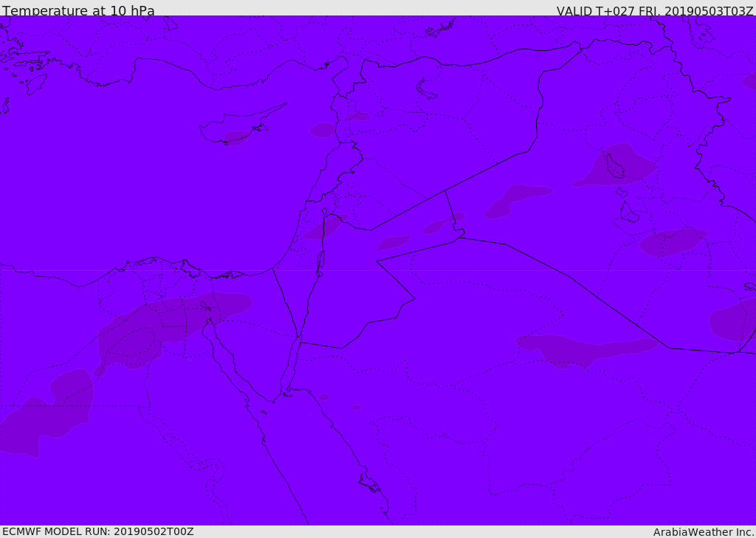Click the small islands off the lower Red Sea coast
Viewport: 756px width, 538px height.
coord(369,483)
